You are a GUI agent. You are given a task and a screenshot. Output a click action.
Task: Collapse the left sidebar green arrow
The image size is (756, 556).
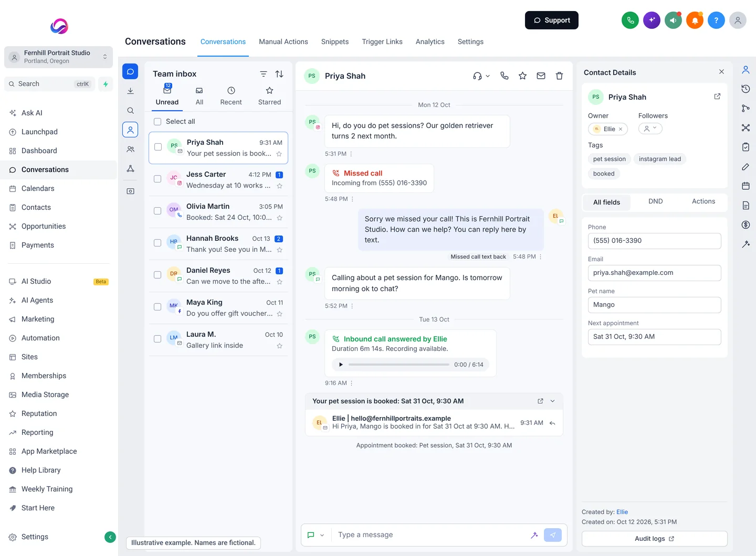pyautogui.click(x=110, y=537)
